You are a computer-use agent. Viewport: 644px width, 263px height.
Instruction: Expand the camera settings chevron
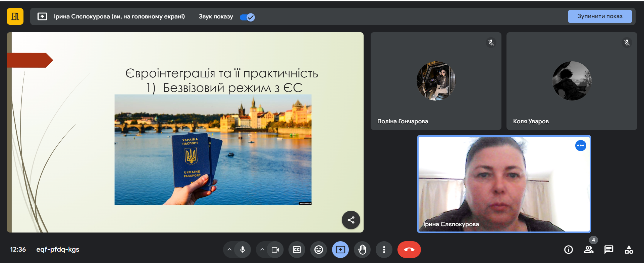pos(262,250)
